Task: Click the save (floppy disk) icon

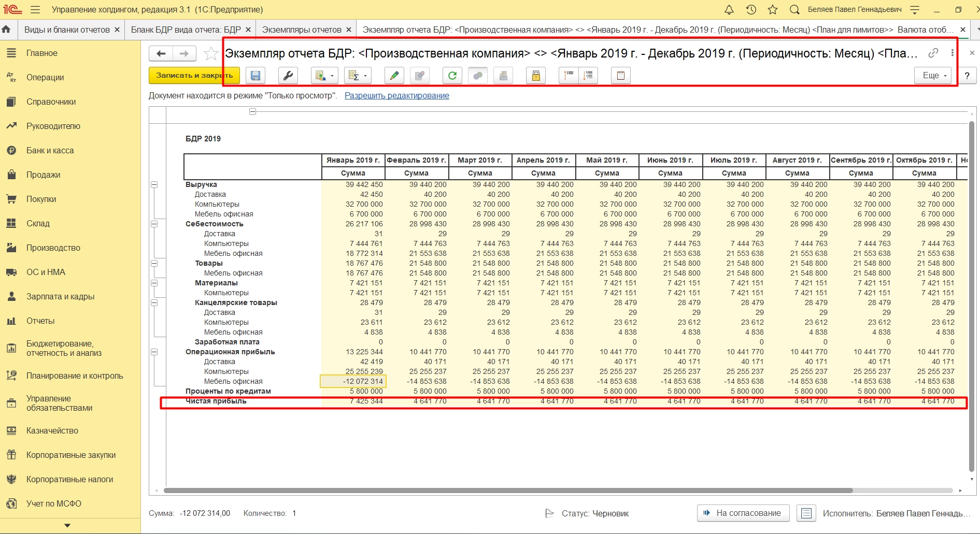Action: [255, 76]
